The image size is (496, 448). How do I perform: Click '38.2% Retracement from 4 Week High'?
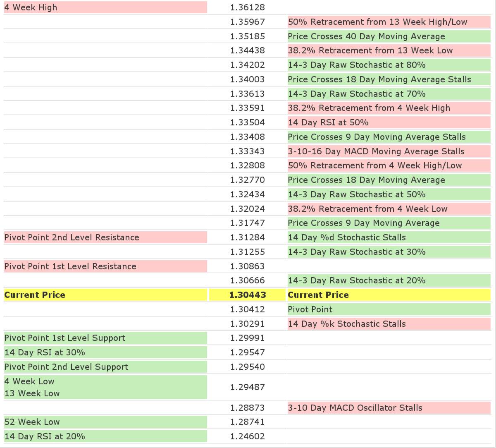[x=369, y=108]
